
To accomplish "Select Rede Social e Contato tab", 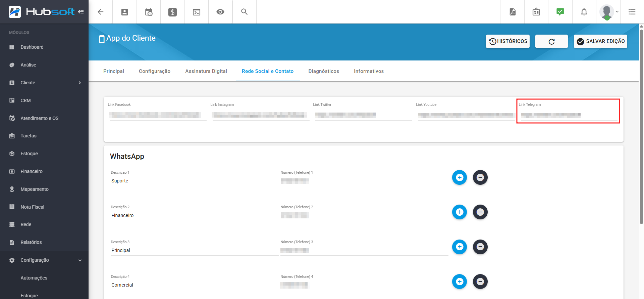I will click(268, 71).
